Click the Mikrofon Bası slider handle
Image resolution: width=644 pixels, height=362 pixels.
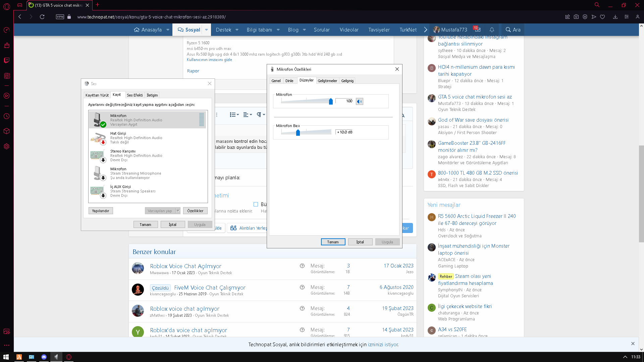(298, 133)
